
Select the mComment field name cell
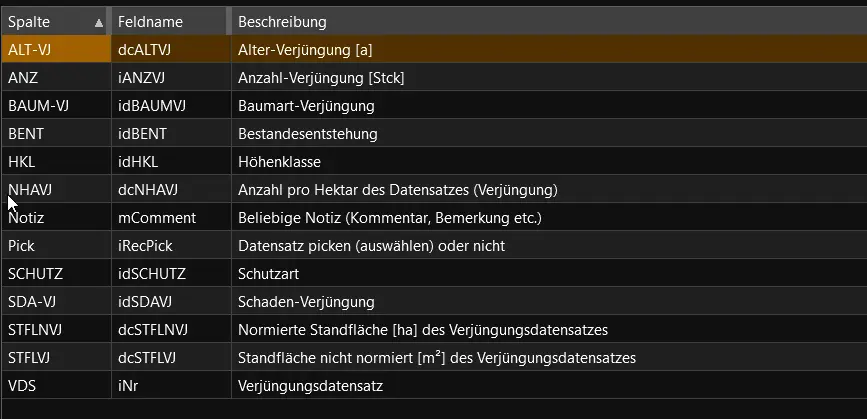(x=157, y=218)
